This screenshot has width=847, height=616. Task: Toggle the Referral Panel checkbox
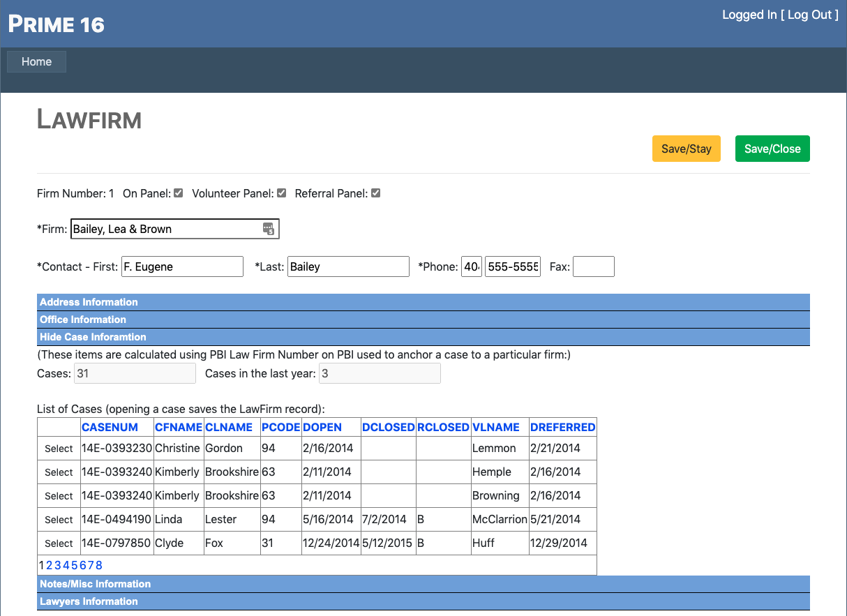[x=376, y=193]
